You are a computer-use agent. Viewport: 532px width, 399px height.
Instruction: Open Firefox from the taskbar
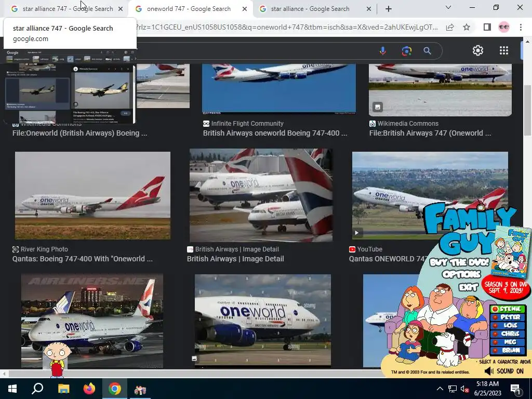89,389
